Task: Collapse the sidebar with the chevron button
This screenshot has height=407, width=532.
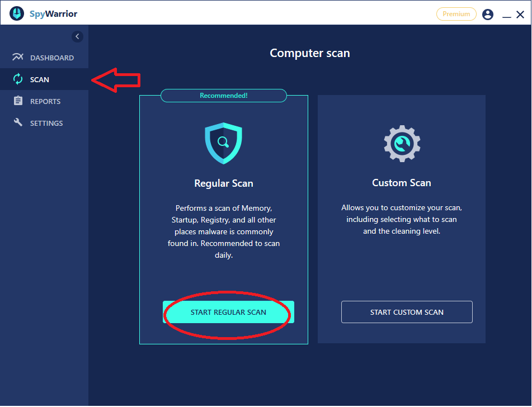Action: [x=77, y=36]
